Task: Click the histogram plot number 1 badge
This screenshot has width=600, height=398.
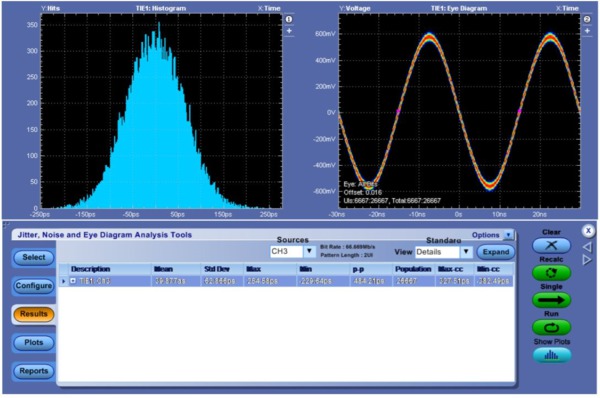Action: tap(289, 19)
